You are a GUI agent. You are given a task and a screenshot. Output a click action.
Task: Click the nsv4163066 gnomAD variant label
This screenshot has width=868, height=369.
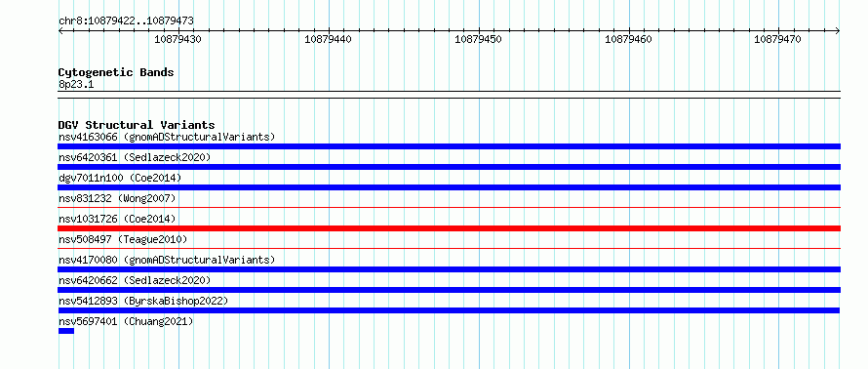click(167, 137)
